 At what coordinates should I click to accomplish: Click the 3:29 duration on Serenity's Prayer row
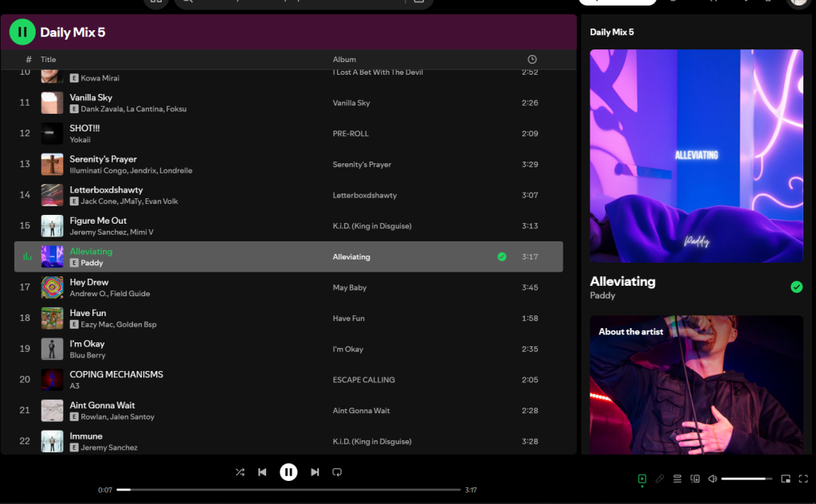530,164
